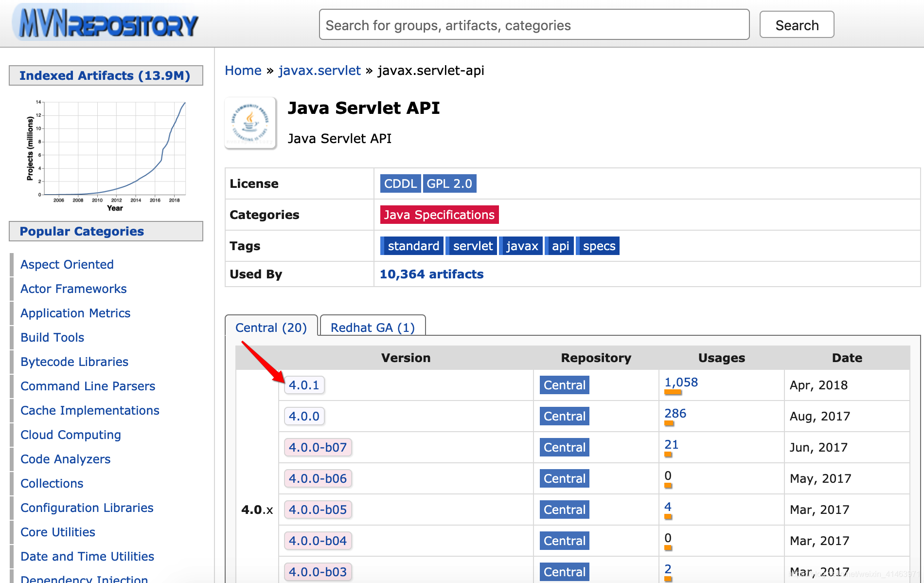This screenshot has height=583, width=924.
Task: Open version 4.0.0
Action: pos(304,416)
